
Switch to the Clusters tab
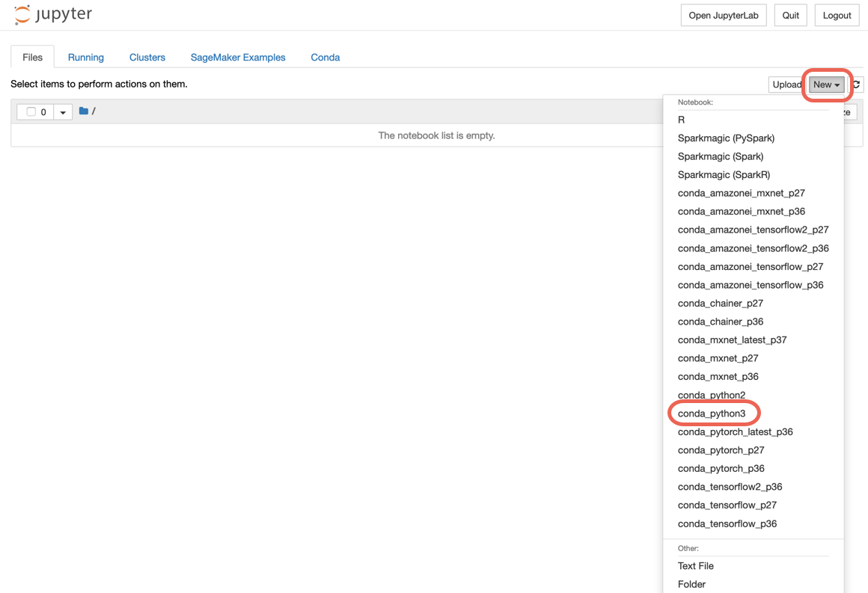click(x=147, y=57)
